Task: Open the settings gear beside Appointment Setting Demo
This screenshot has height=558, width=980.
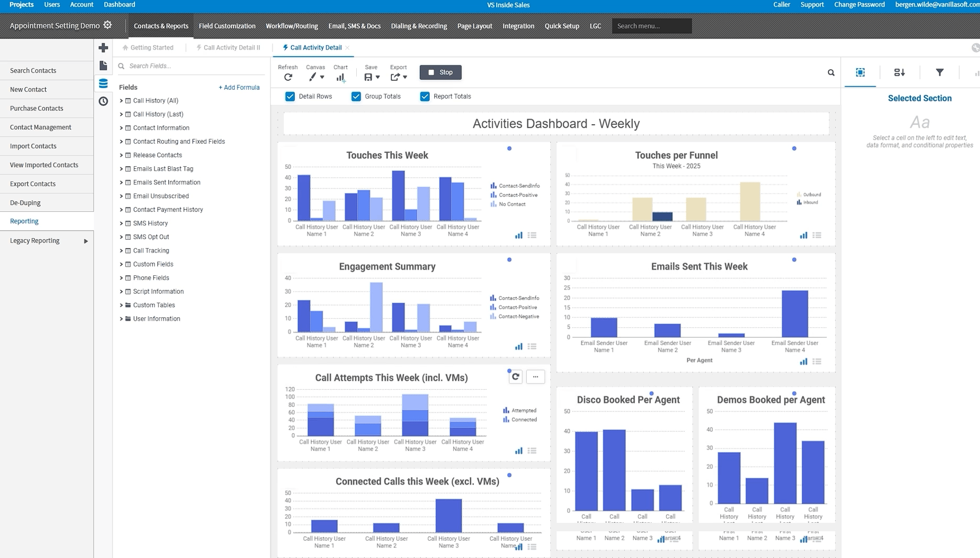Action: tap(108, 25)
